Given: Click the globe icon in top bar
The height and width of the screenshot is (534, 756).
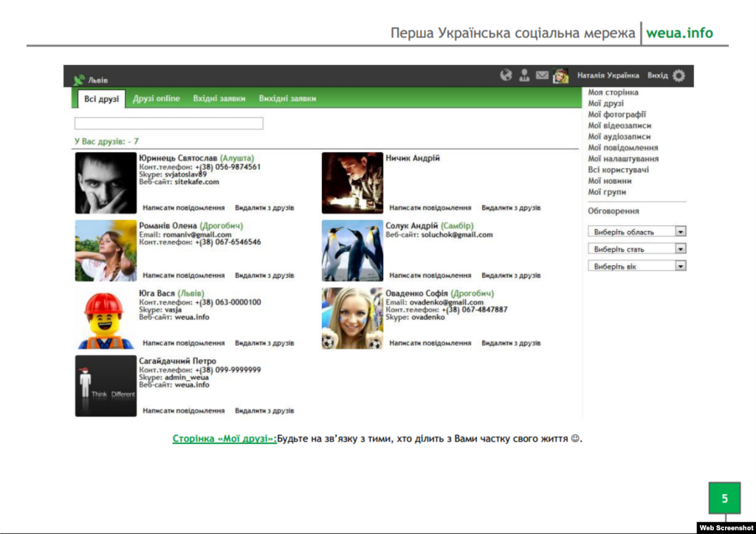Looking at the screenshot, I should pos(506,75).
